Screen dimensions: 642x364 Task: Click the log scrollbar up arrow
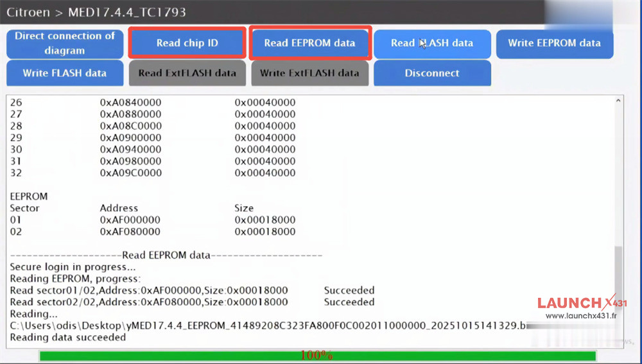point(618,101)
